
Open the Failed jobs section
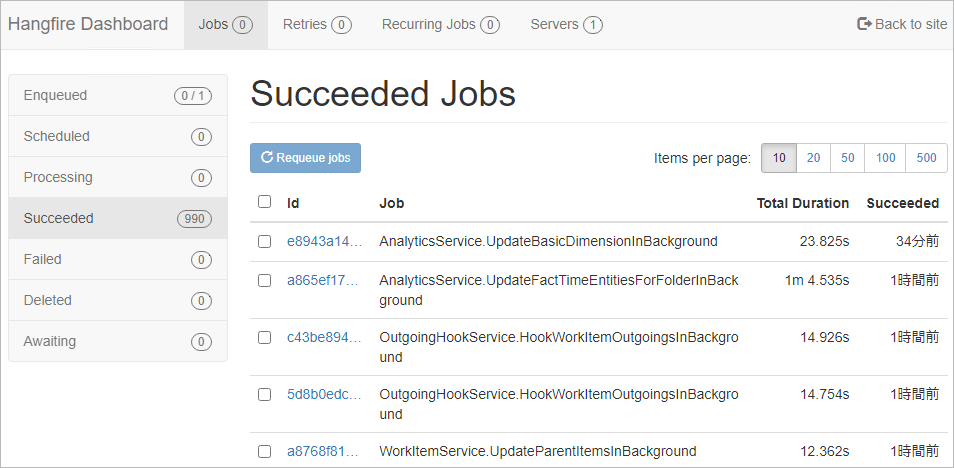pyautogui.click(x=117, y=259)
